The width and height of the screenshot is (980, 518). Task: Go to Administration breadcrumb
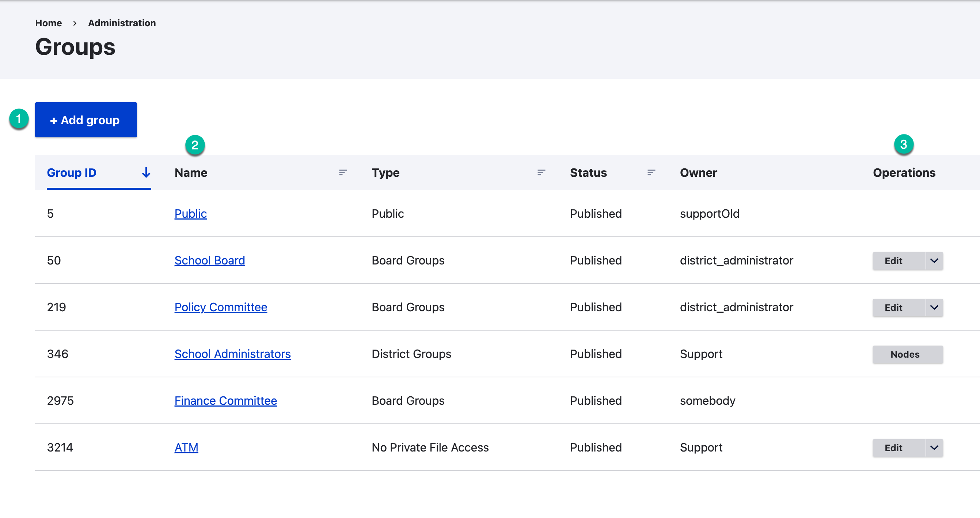pyautogui.click(x=122, y=23)
